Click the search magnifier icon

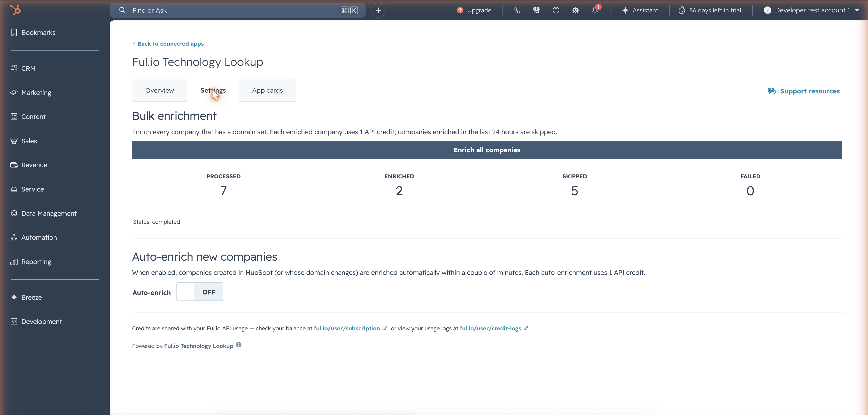click(122, 10)
